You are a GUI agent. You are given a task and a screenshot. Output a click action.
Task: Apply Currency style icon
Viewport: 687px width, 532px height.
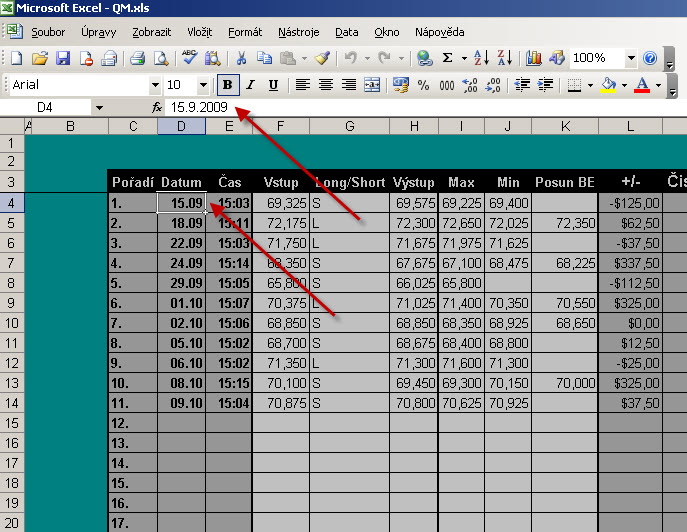click(400, 85)
